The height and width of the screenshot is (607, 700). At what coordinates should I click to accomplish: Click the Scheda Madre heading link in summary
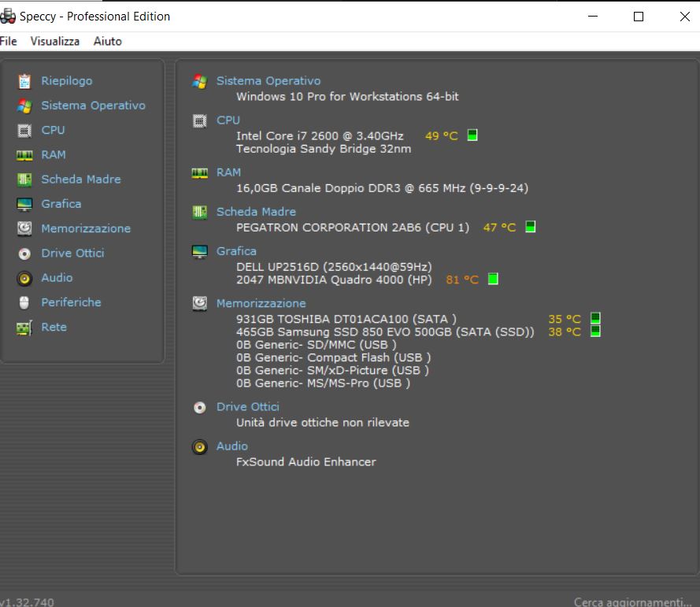256,212
